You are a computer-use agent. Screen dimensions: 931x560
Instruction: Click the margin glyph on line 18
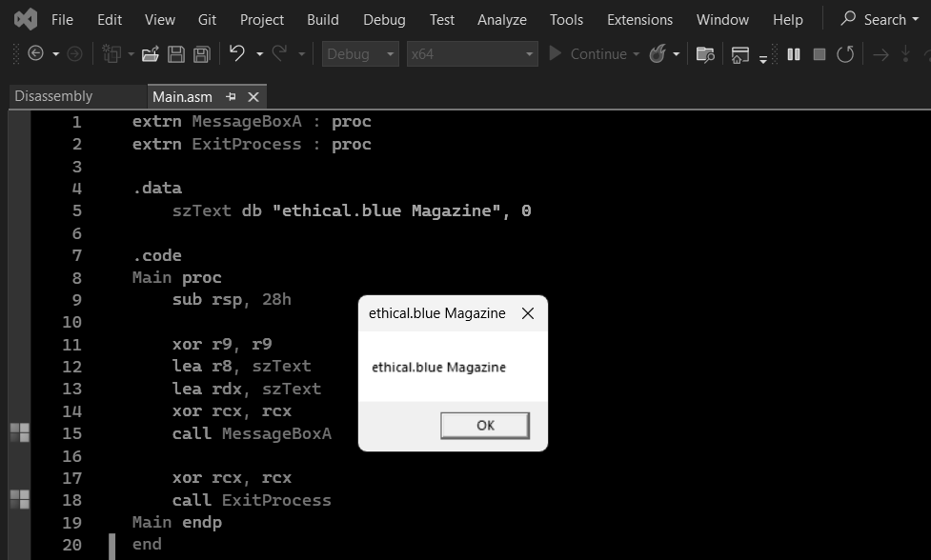[x=20, y=499]
